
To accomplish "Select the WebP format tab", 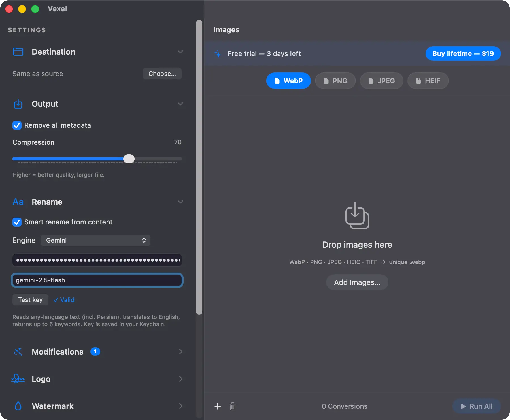I will point(288,81).
